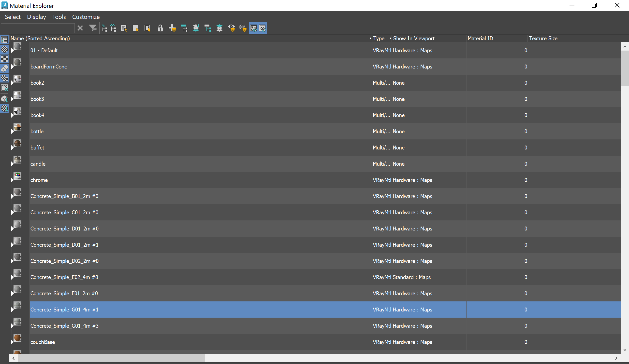629x364 pixels.
Task: Toggle the checkered sphere materials display filter
Action: pyautogui.click(x=4, y=49)
